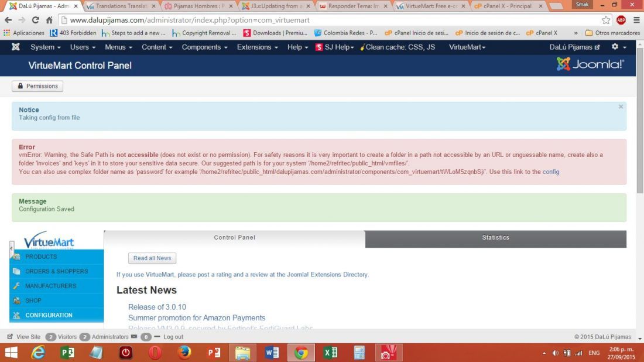
Task: Follow the config link in error message
Action: click(551, 172)
